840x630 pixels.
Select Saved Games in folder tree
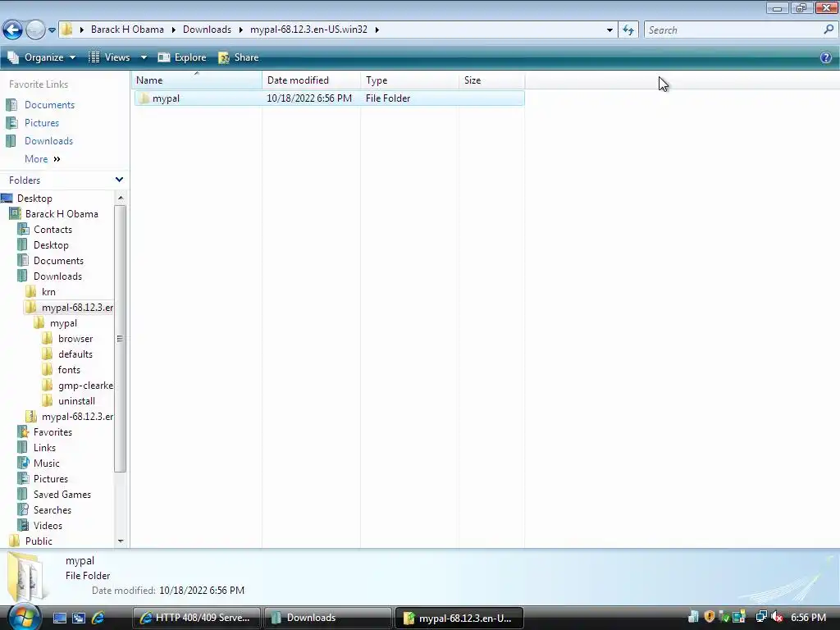pyautogui.click(x=62, y=495)
